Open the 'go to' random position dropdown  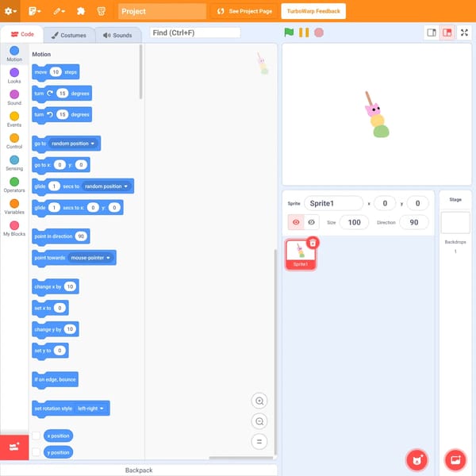[x=73, y=144]
